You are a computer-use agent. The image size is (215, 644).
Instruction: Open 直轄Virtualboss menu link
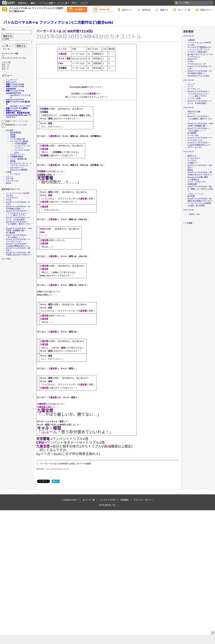[x=14, y=111]
